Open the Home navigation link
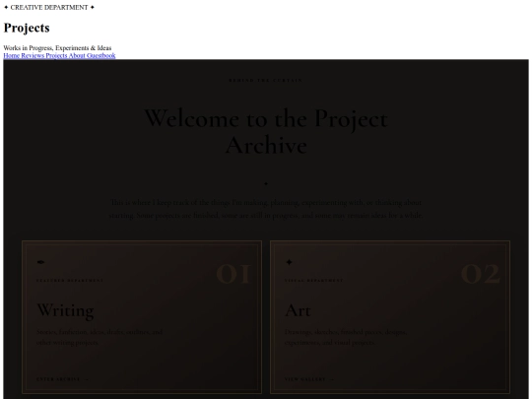 tap(12, 55)
